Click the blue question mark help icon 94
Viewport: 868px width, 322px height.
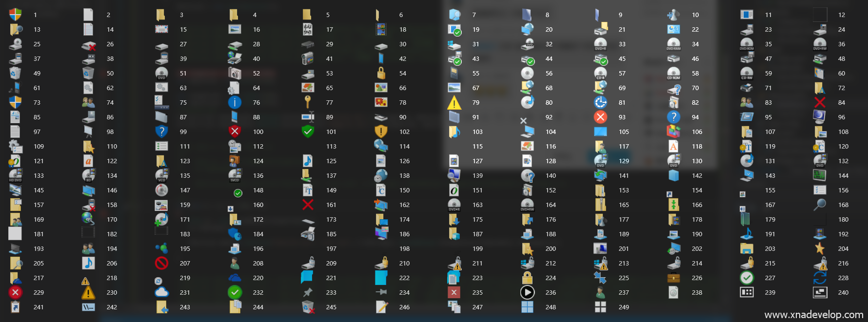(673, 117)
